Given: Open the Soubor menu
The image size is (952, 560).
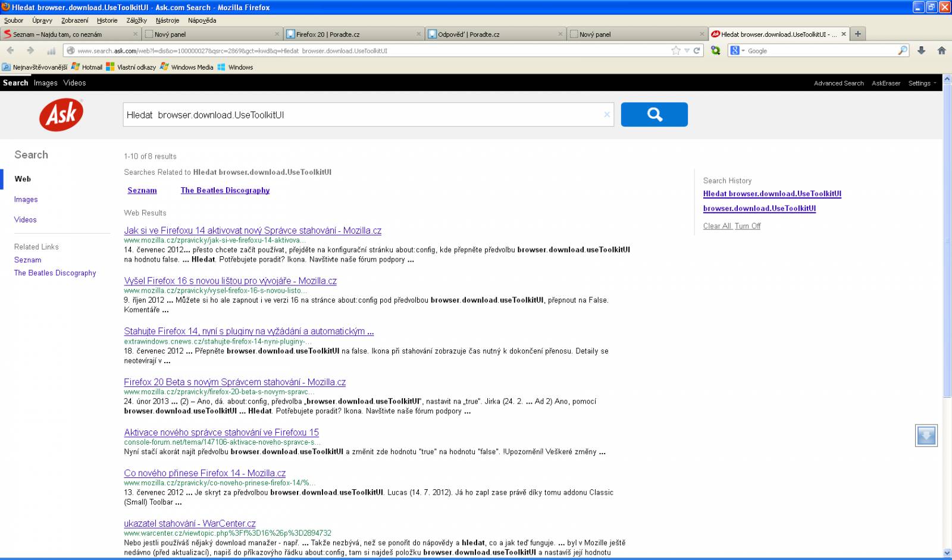Looking at the screenshot, I should pyautogui.click(x=14, y=20).
